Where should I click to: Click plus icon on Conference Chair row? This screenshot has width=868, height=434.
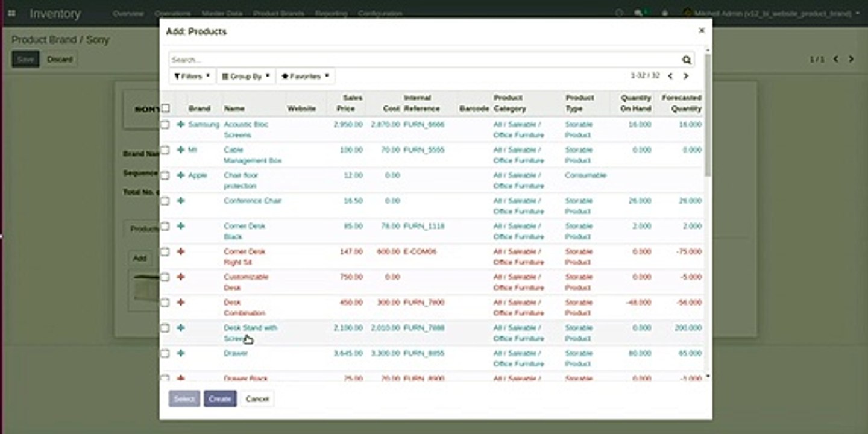coord(181,200)
